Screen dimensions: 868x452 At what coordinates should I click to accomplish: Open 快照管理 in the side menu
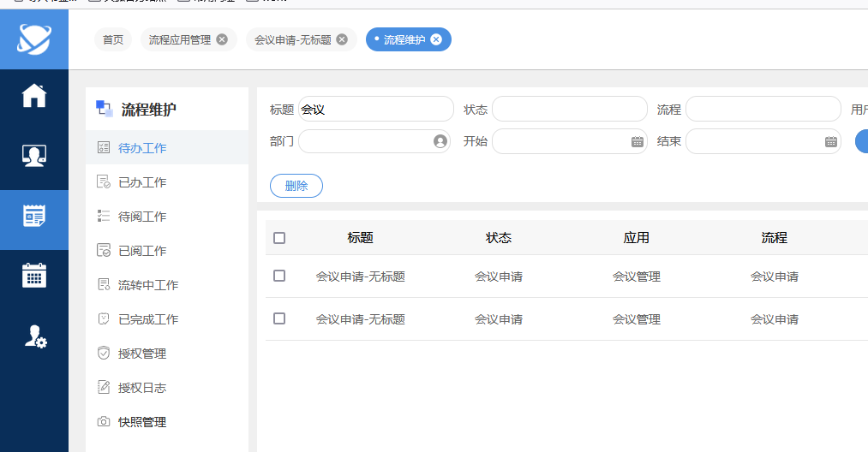coord(142,422)
